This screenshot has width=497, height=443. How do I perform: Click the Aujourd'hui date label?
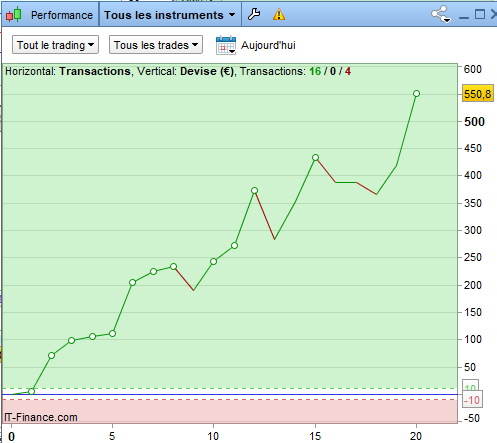[x=268, y=45]
